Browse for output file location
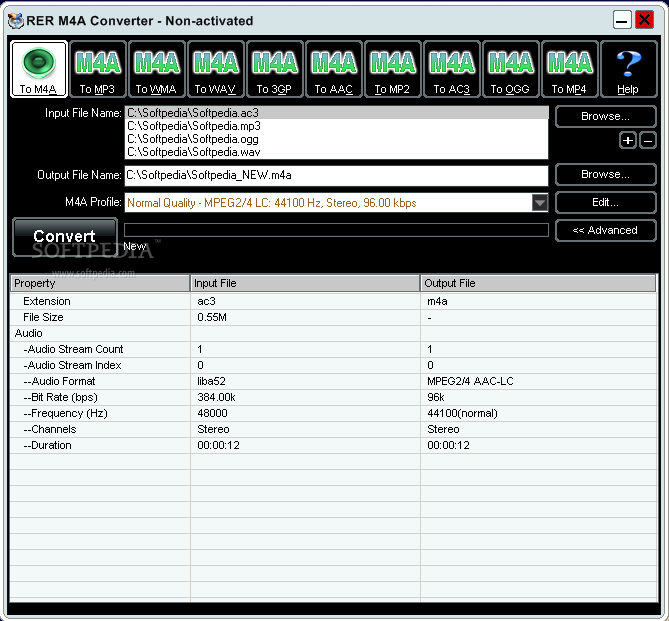 click(x=605, y=174)
